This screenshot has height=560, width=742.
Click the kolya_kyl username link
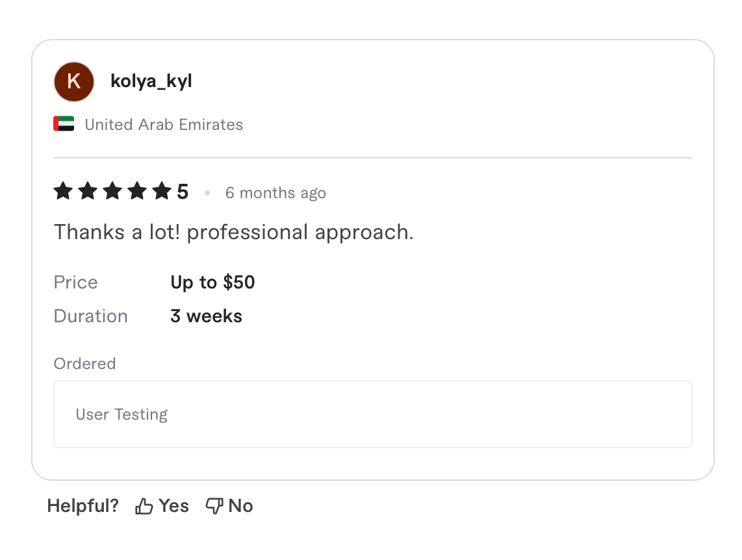click(x=151, y=81)
